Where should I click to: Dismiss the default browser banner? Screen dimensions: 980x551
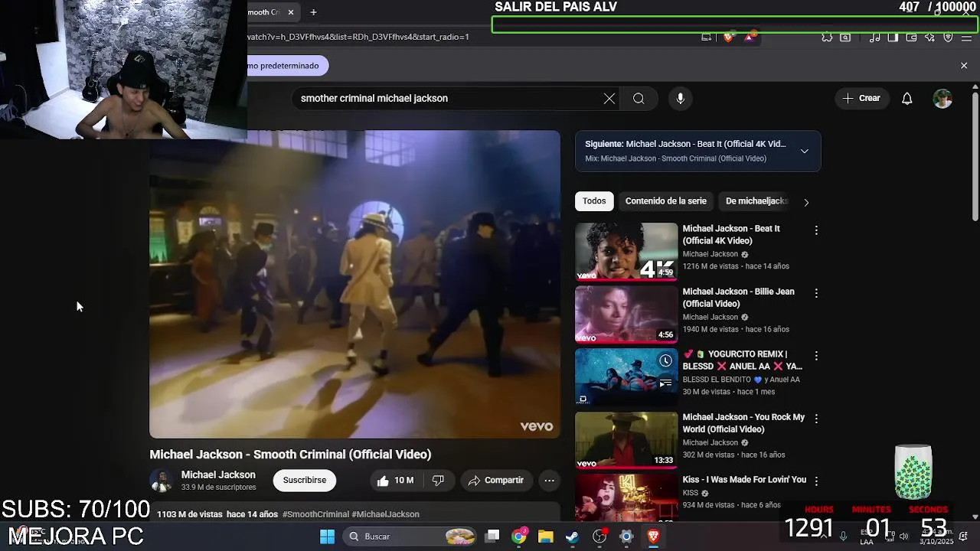(x=964, y=66)
